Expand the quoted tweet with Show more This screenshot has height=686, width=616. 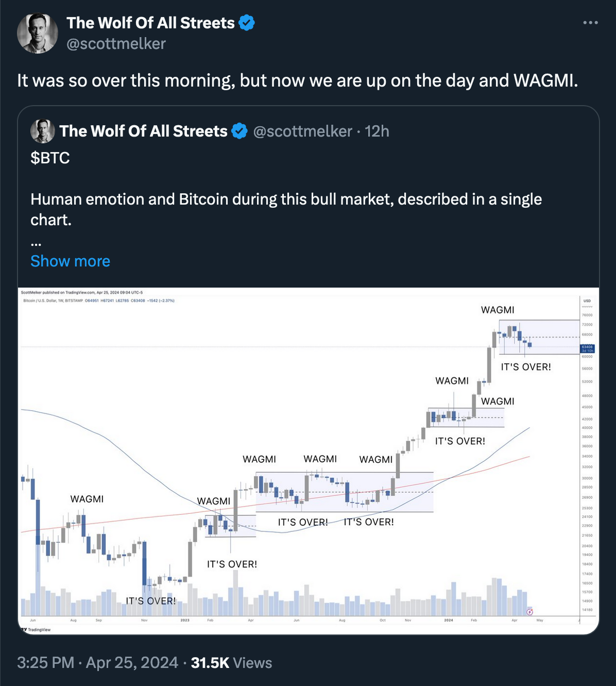71,261
